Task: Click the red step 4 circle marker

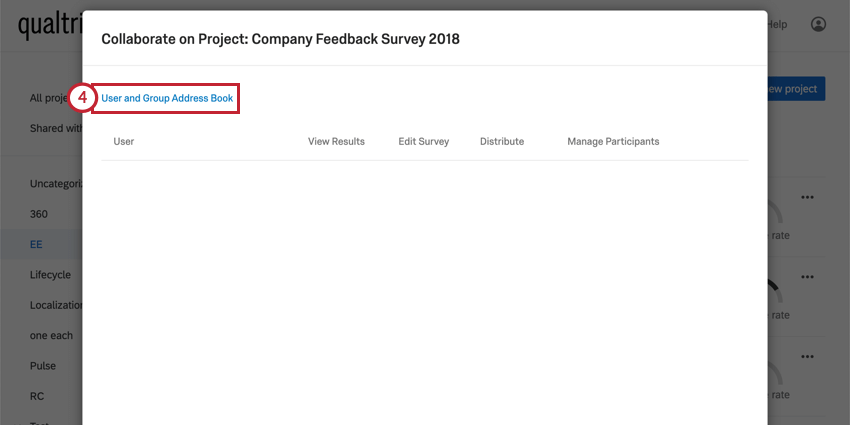Action: click(x=83, y=98)
